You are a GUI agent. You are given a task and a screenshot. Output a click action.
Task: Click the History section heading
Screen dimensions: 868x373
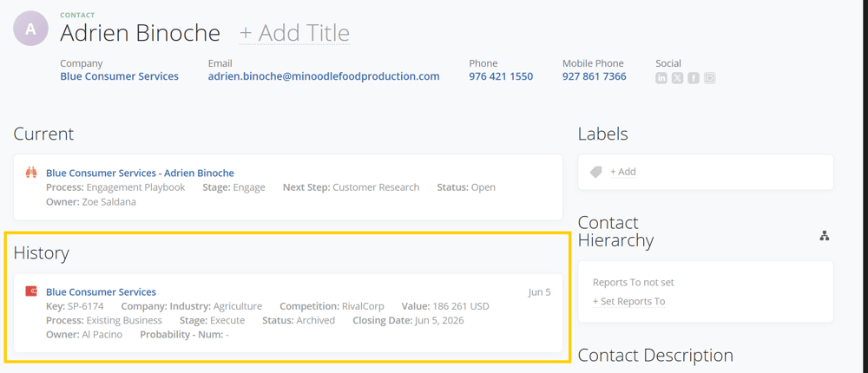42,253
